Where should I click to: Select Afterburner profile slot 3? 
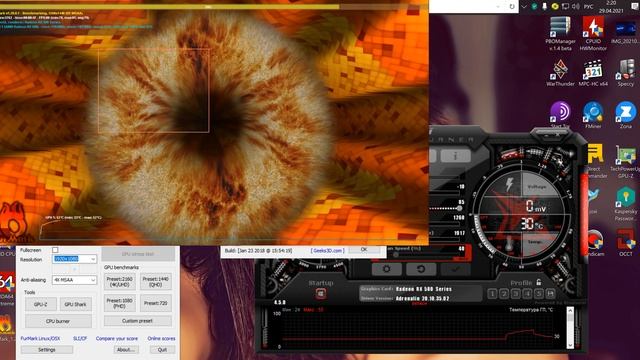516,293
